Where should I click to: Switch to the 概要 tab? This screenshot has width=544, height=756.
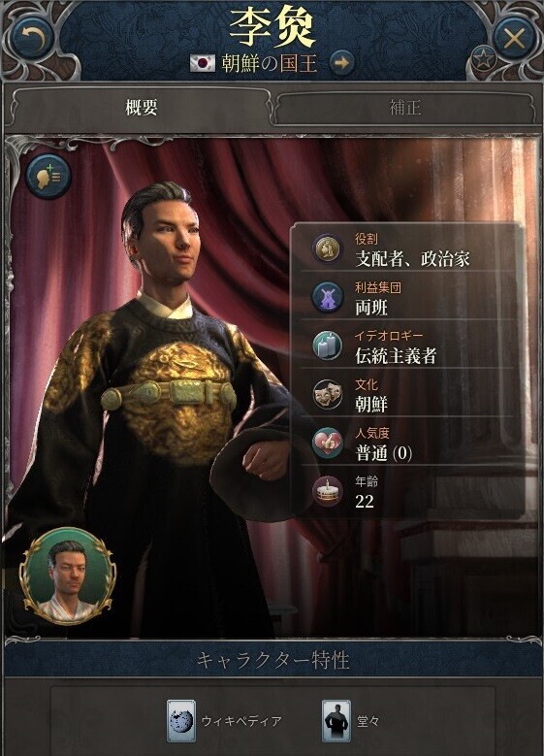tap(141, 107)
